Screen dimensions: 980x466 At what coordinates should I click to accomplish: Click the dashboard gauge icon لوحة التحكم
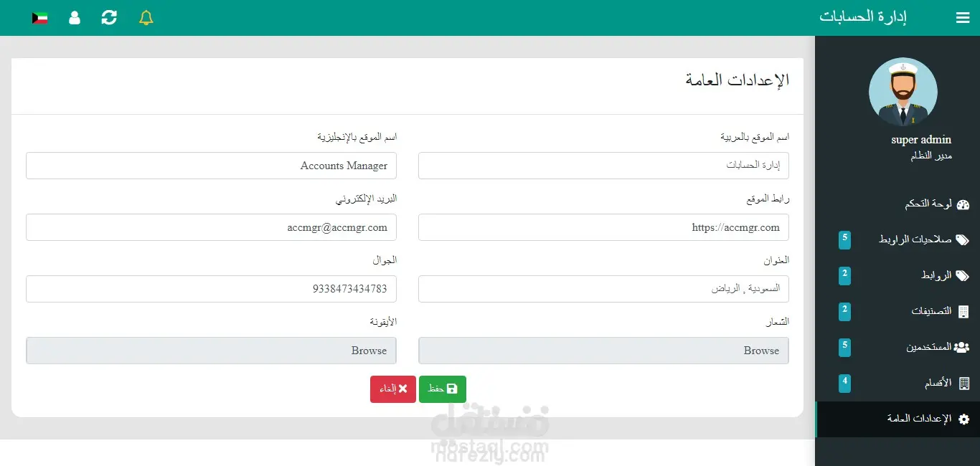pos(963,204)
